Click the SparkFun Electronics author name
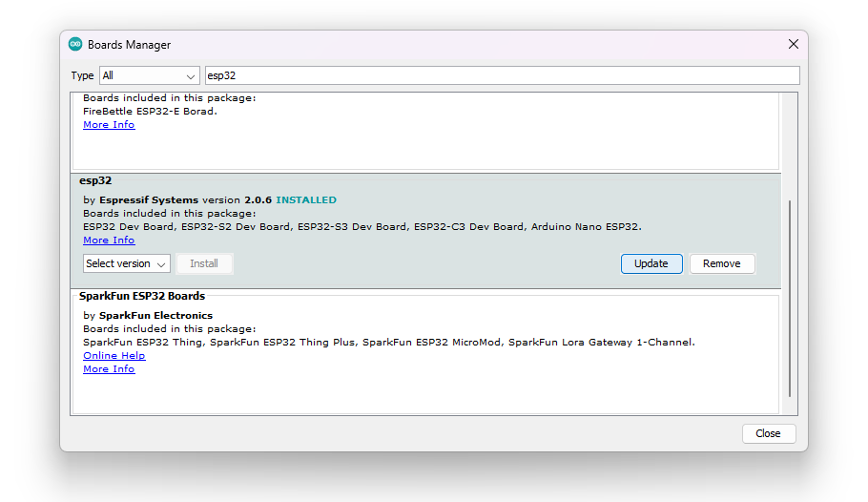 155,315
